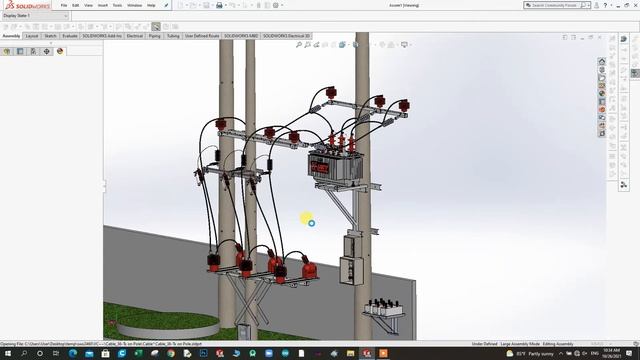Open the DimXpertManager crosshair tab
This screenshot has width=640, height=360.
47,51
